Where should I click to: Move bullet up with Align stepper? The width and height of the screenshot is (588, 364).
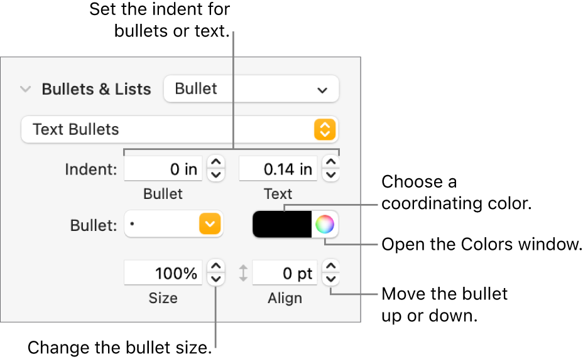click(x=331, y=267)
